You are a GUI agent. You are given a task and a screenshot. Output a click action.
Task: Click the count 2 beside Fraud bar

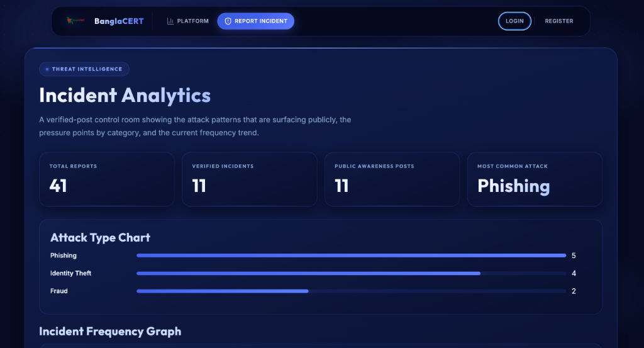pos(574,291)
